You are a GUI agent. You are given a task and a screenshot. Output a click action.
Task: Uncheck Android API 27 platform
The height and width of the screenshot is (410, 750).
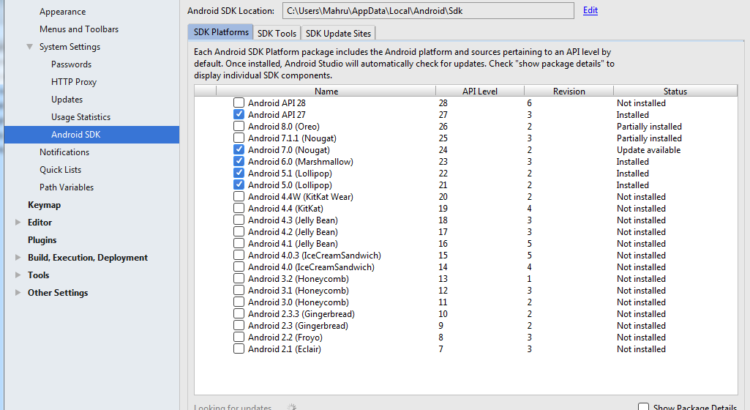coord(238,115)
